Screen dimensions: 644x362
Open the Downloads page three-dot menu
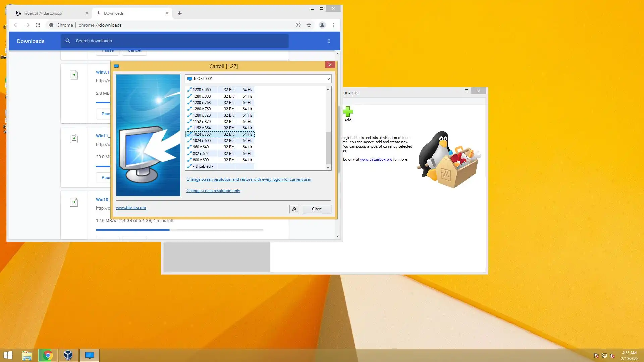[329, 41]
